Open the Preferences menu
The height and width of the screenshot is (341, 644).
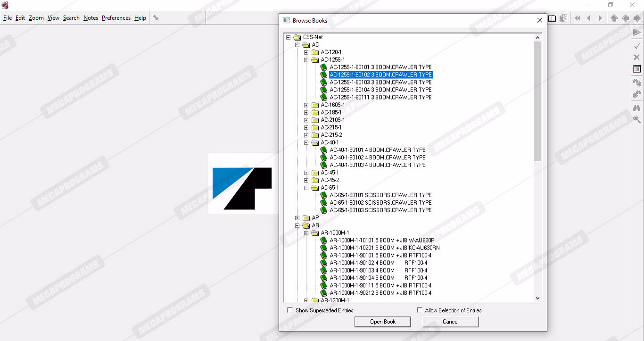coord(116,18)
